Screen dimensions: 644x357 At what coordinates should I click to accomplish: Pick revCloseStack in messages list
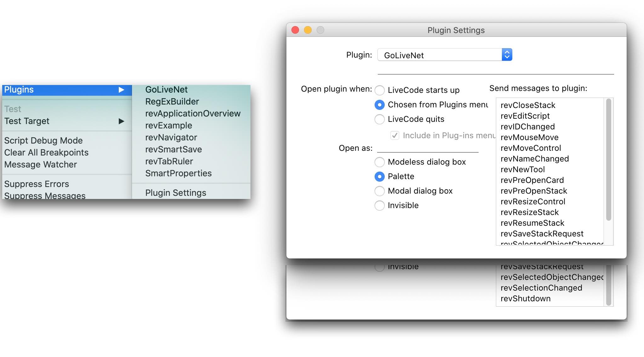click(528, 105)
